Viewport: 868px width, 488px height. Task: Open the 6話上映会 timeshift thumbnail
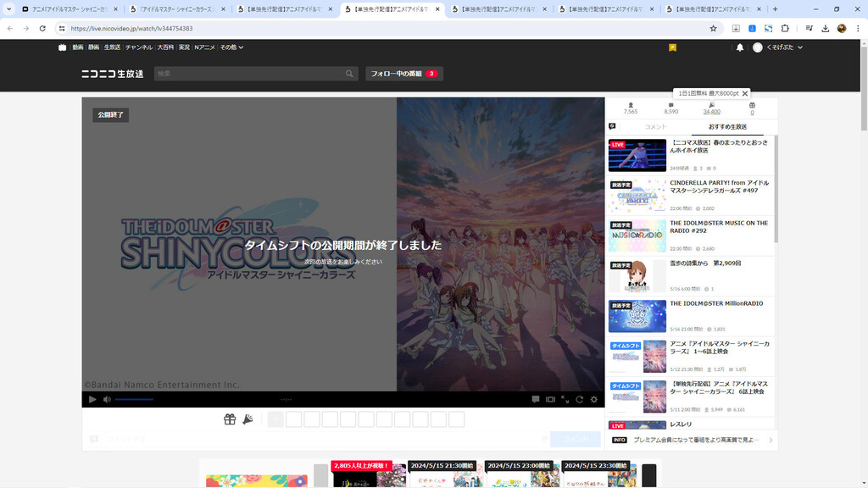coord(637,396)
